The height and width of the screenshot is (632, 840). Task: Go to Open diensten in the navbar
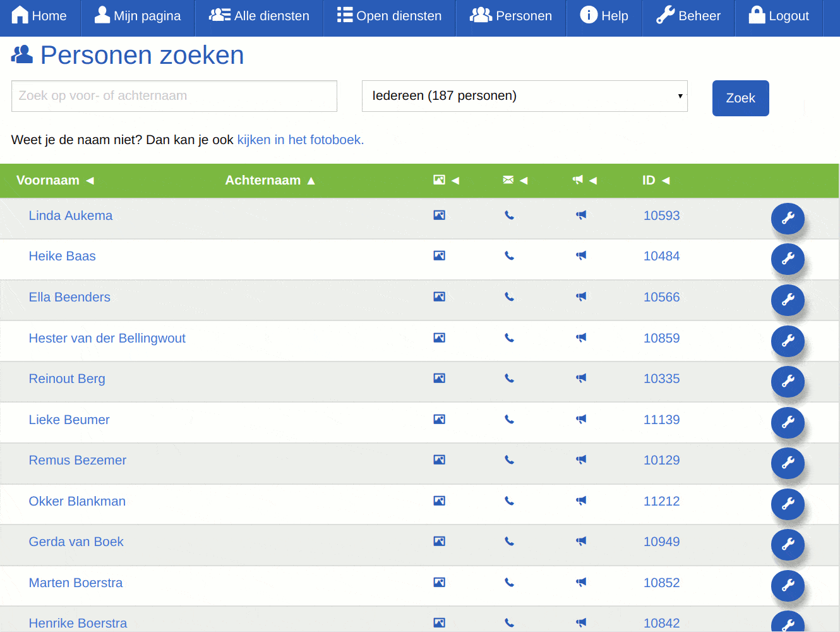click(x=389, y=16)
